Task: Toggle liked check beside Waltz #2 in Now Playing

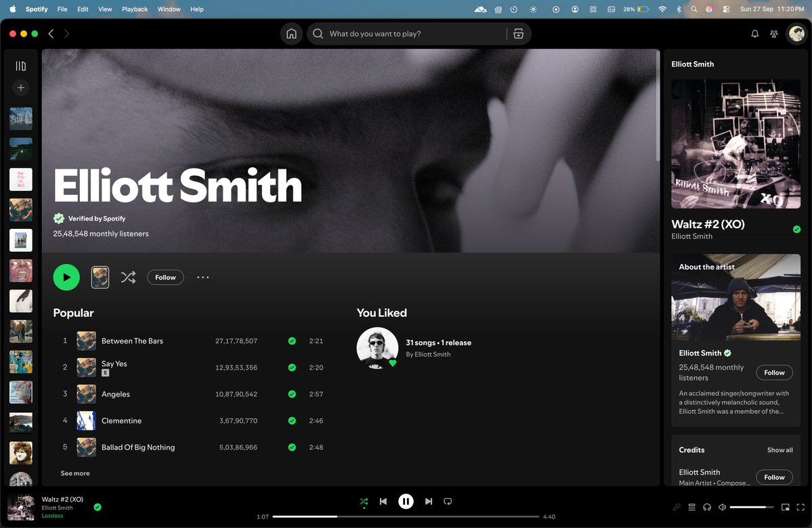Action: 796,229
